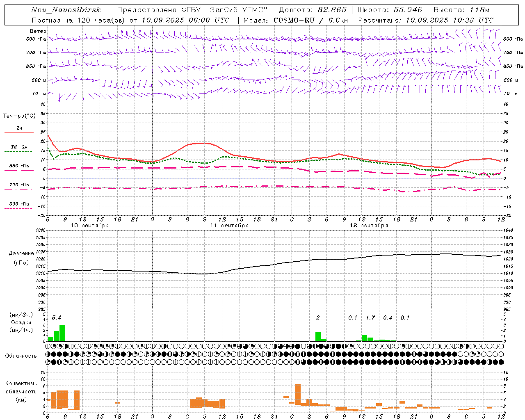The width and height of the screenshot is (525, 420).
Task: Click the 'Давление' pressure panel label
Action: coord(21,253)
